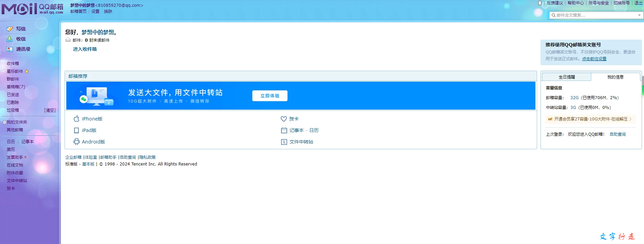Open 邮箱首页 from header menu
The image size is (644, 244).
tap(78, 12)
